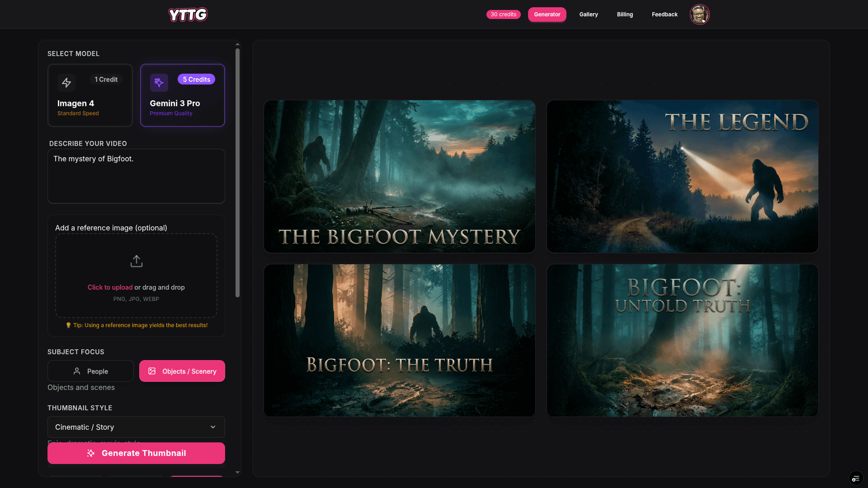Click the chevron on the thumbnail style selector
This screenshot has height=488, width=868.
point(212,427)
